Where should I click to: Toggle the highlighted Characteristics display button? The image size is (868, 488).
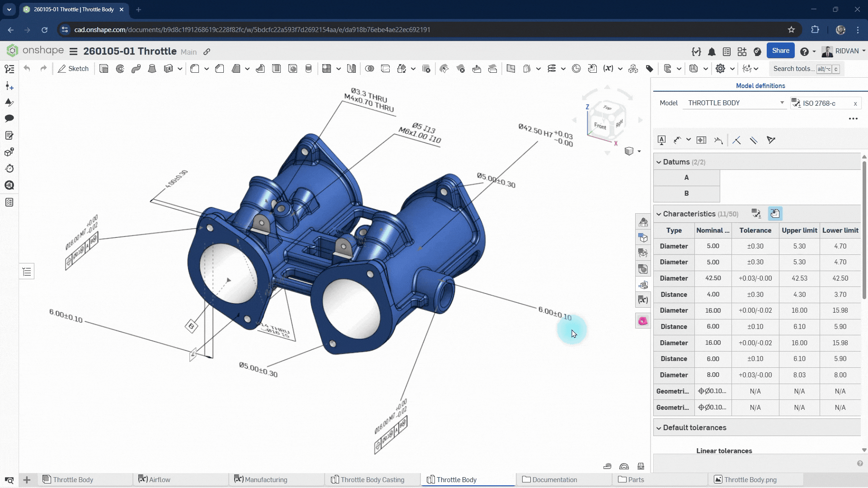775,214
